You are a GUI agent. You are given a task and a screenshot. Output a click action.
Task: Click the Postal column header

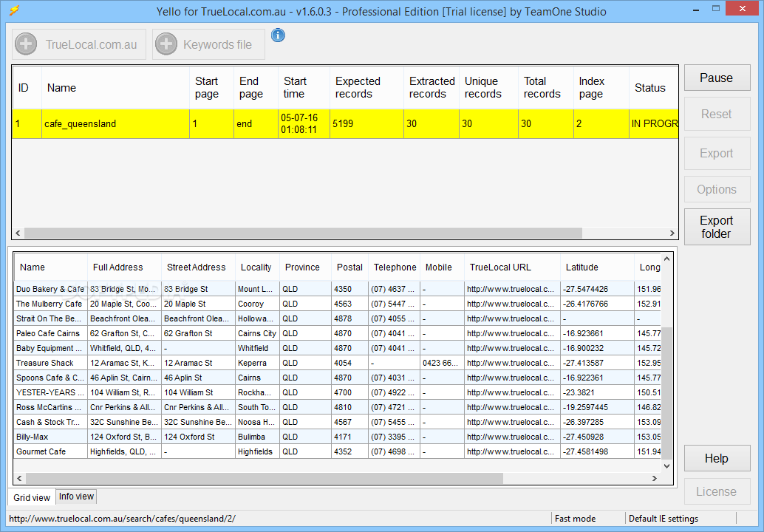click(349, 267)
